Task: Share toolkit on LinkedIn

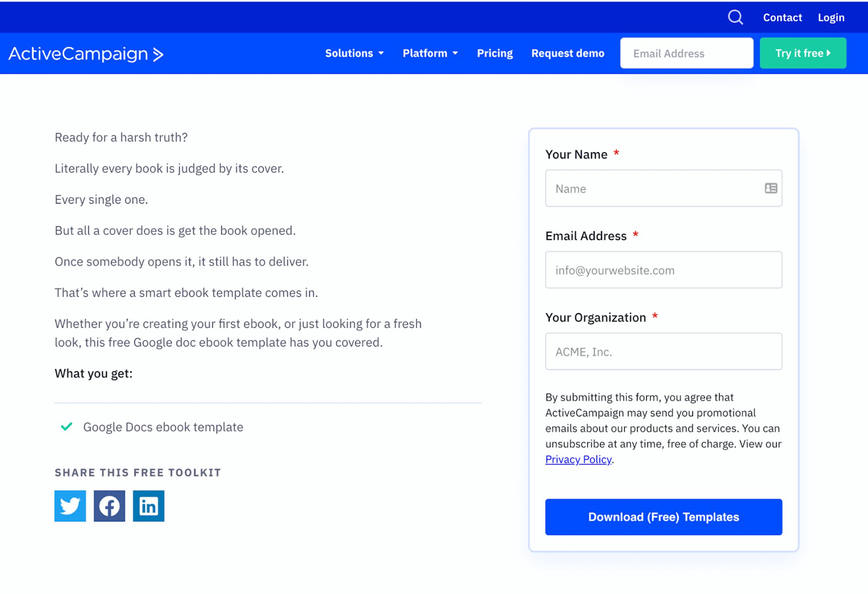Action: pos(149,506)
